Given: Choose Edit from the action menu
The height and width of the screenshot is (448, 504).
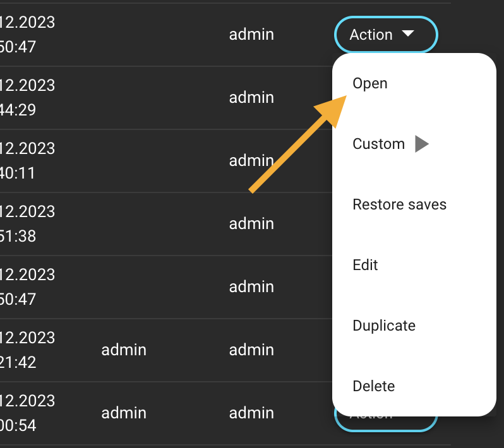Looking at the screenshot, I should tap(365, 265).
